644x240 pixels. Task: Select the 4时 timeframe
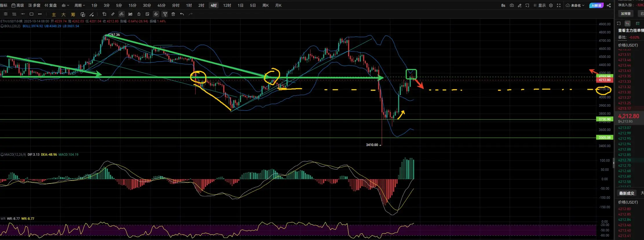tap(214, 5)
